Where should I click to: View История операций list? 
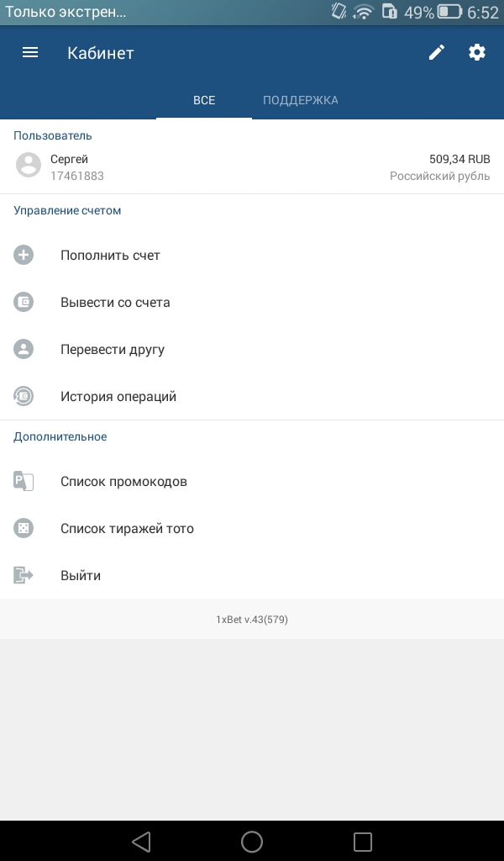[x=252, y=396]
